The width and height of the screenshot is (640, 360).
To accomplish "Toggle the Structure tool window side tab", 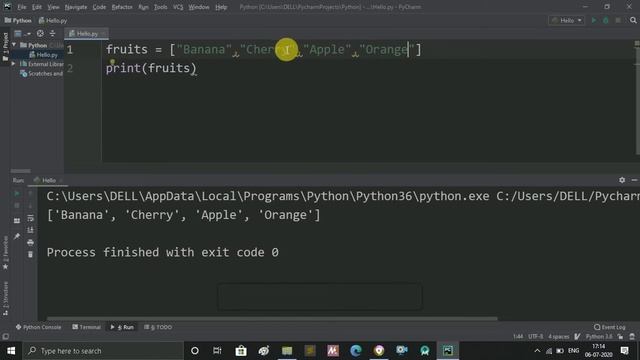I will point(5,298).
